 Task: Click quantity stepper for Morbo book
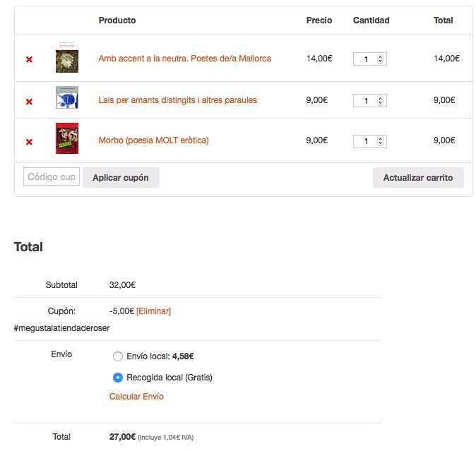[x=381, y=141]
